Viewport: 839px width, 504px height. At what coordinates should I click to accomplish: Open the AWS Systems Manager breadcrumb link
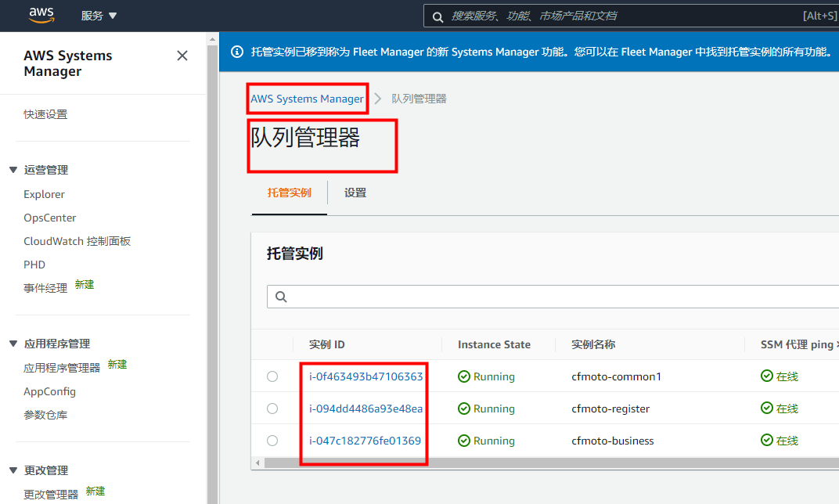(x=307, y=99)
